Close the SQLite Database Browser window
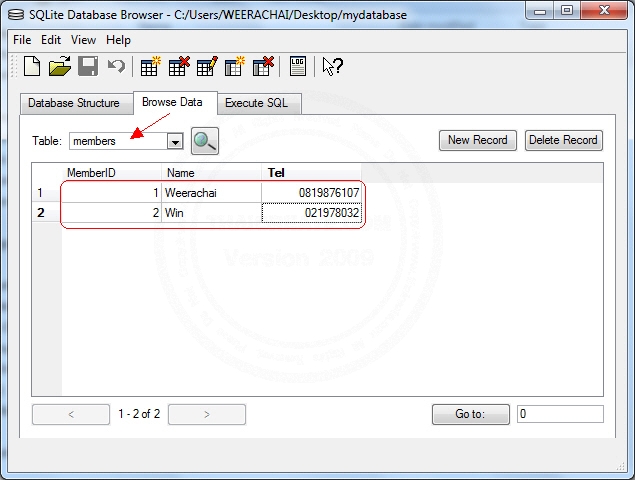Viewport: 635px width, 480px height. [604, 11]
